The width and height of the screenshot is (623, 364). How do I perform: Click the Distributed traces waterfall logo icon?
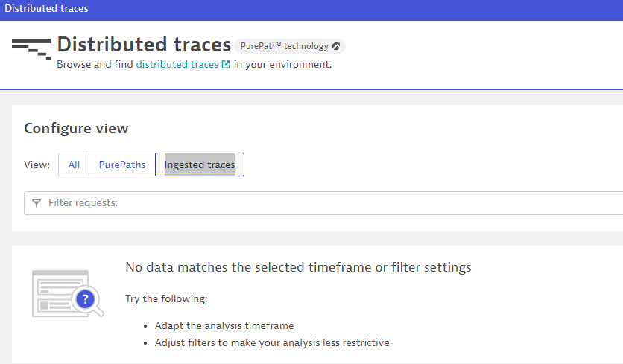click(x=31, y=46)
